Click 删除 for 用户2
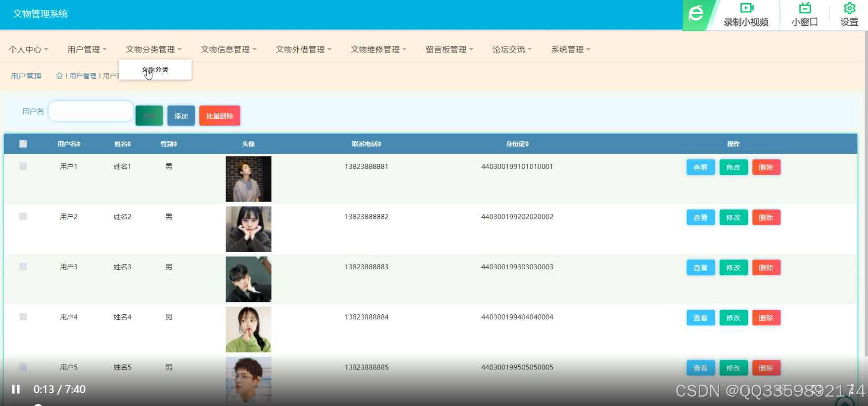Viewport: 868px width, 406px height. coord(766,217)
